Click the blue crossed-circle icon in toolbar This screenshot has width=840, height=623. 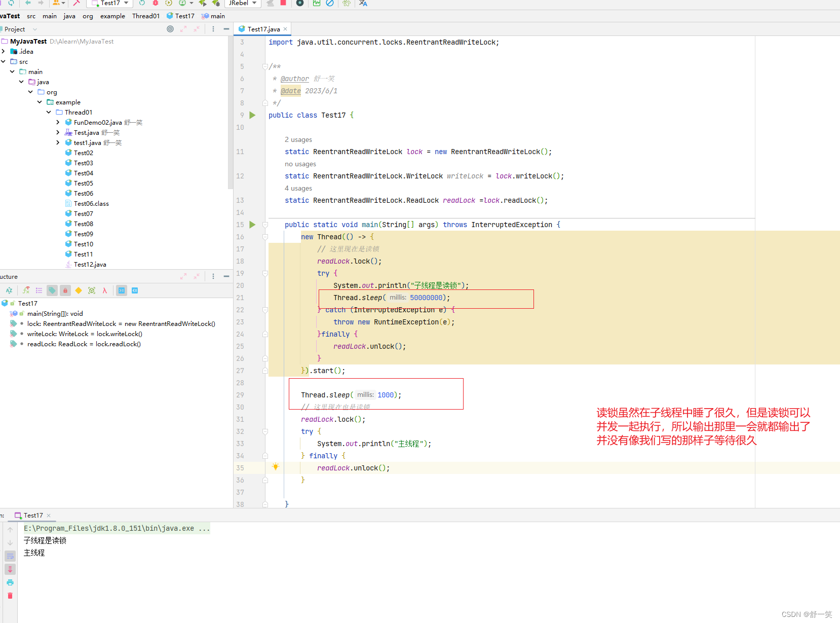click(330, 3)
